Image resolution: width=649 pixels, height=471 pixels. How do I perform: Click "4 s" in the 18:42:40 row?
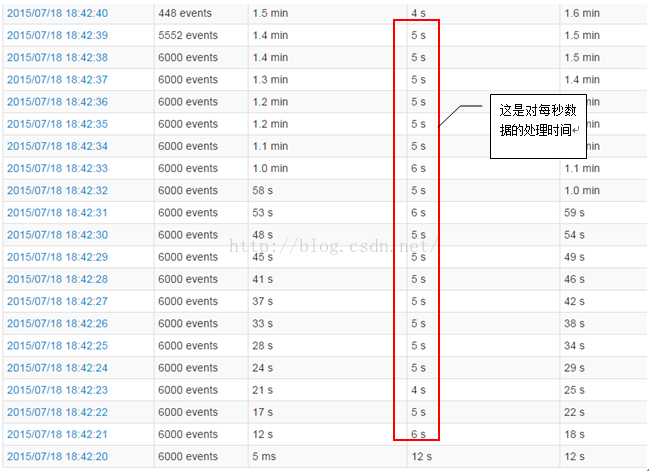[418, 13]
